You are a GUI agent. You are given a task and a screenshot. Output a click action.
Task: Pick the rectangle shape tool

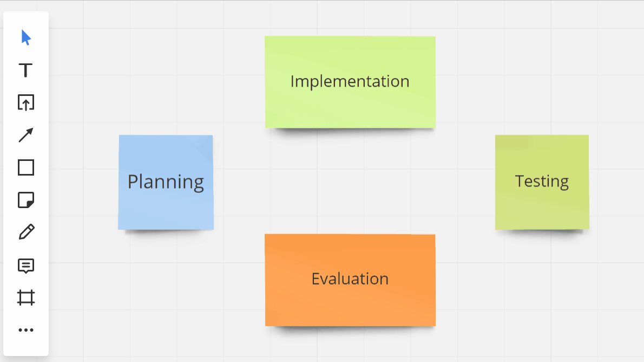click(26, 167)
